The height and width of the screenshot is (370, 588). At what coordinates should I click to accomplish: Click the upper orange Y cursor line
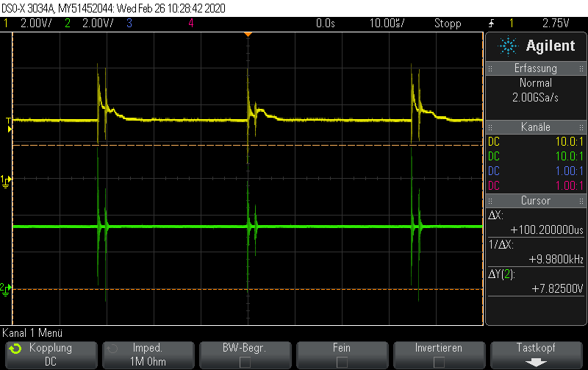coord(248,145)
